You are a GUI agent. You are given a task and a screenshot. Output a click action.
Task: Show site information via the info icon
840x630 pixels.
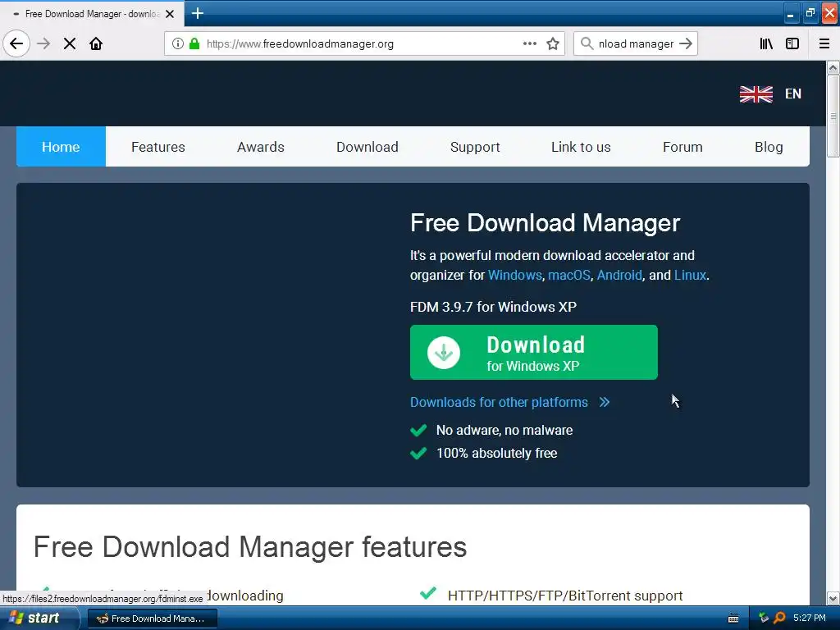pos(178,43)
